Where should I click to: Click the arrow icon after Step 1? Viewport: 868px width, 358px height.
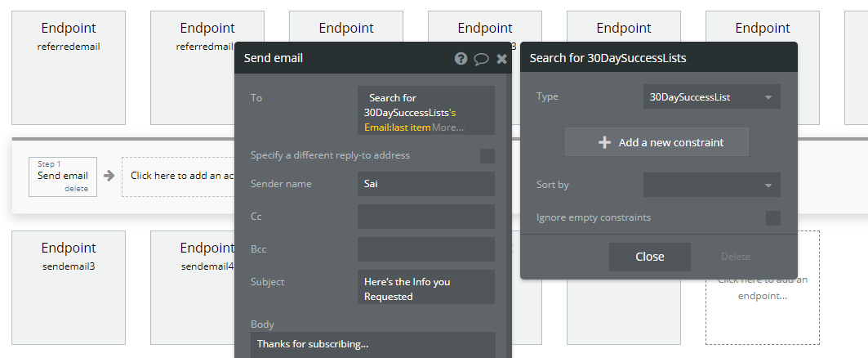[109, 175]
